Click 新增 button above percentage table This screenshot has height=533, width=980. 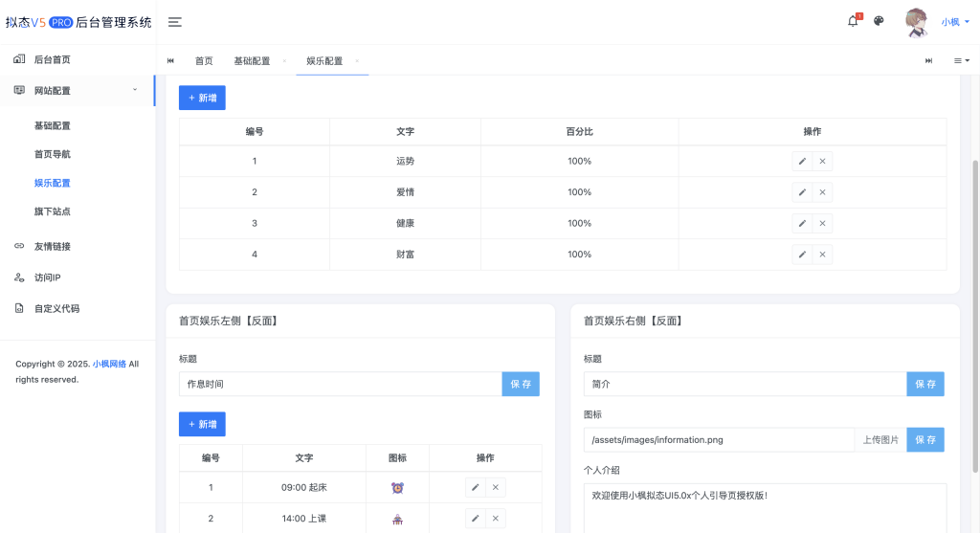pyautogui.click(x=202, y=98)
